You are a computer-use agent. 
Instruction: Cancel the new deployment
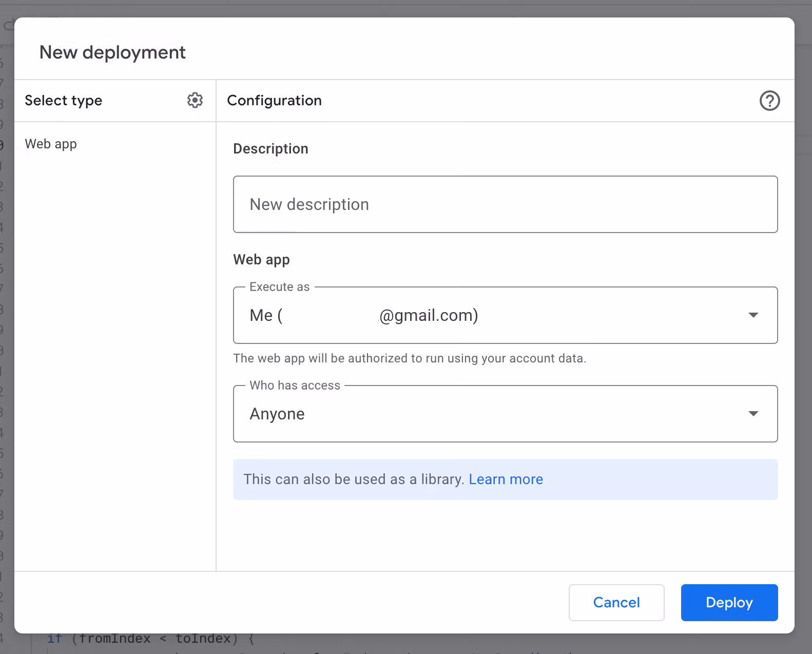click(x=616, y=603)
